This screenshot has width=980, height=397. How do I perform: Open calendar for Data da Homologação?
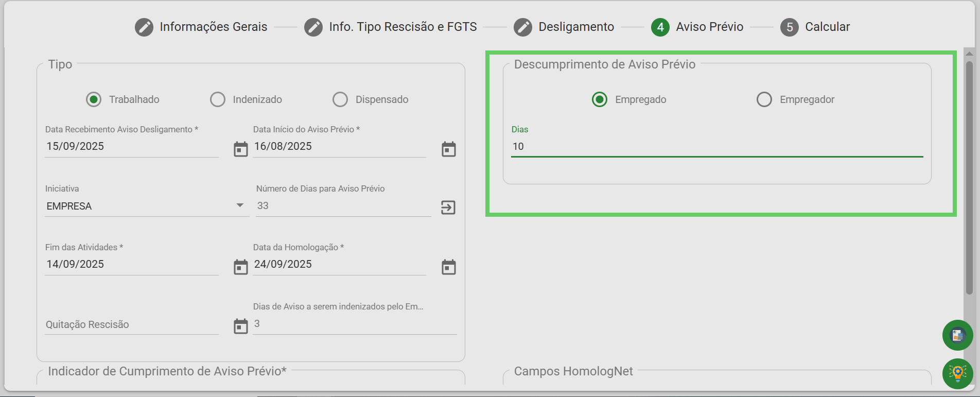tap(449, 267)
